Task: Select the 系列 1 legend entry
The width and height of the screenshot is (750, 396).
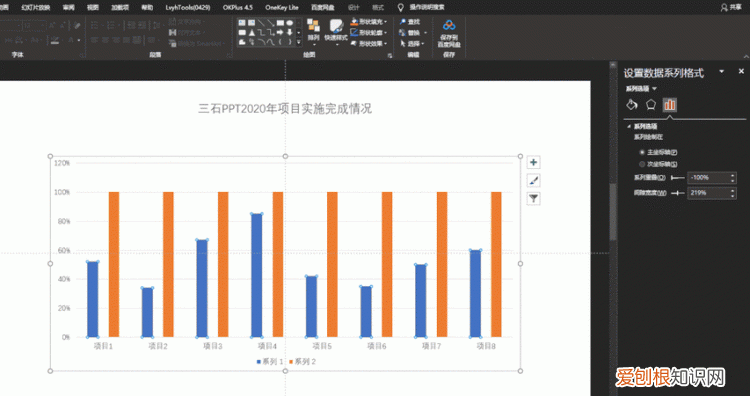Action: pos(271,362)
